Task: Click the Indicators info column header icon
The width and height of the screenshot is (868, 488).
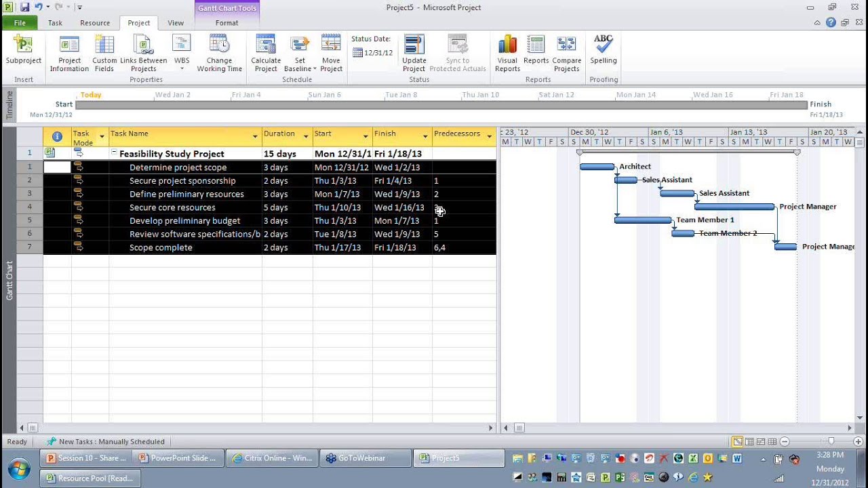Action: click(57, 136)
